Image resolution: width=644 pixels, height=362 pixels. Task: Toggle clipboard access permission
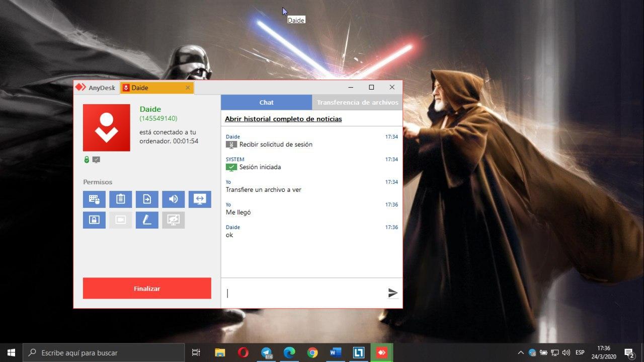(121, 199)
